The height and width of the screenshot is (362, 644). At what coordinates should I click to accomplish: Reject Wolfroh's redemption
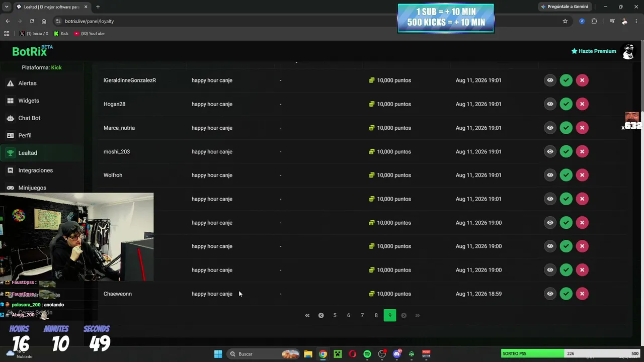coord(582,175)
